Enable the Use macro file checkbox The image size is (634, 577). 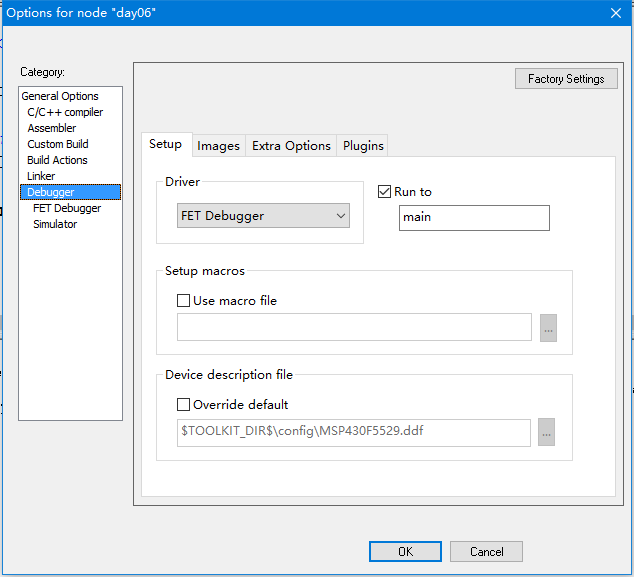[183, 300]
